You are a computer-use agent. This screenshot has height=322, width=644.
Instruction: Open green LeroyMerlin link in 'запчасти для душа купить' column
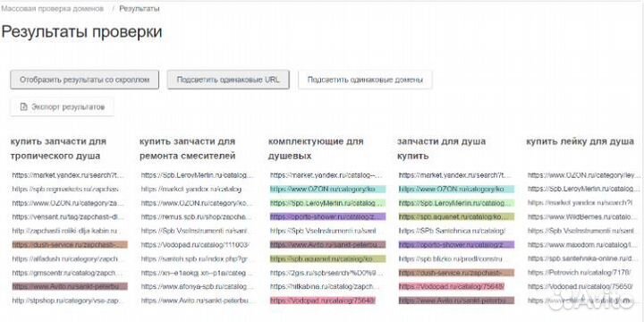[x=456, y=203]
